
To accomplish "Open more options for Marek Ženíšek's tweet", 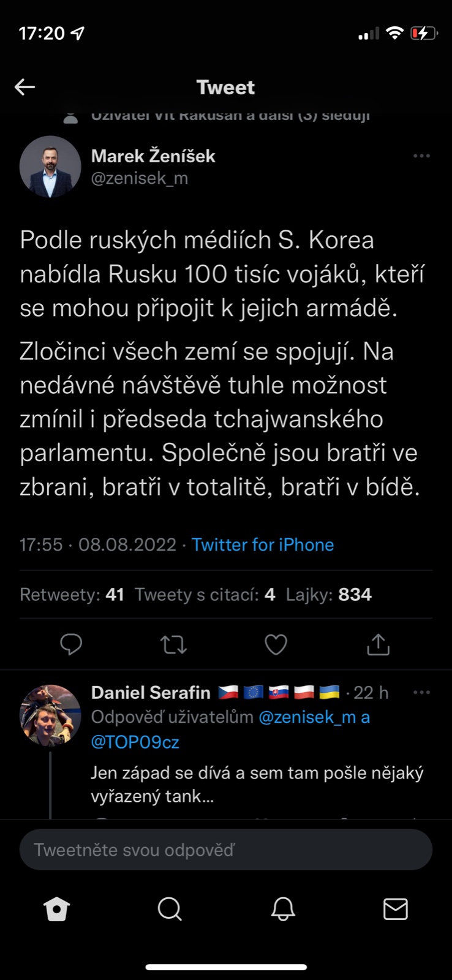I will (x=421, y=156).
